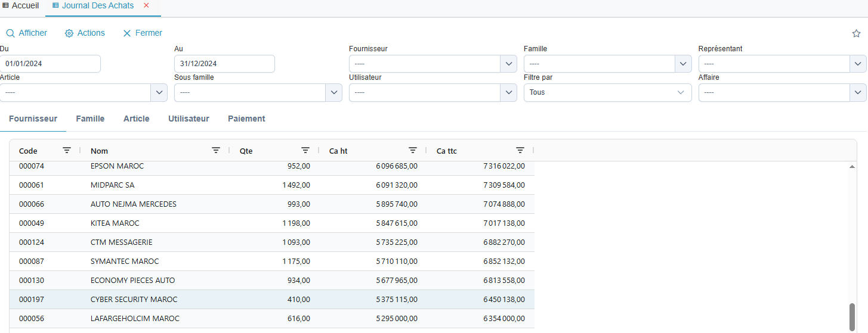Screen dimensions: 868x333
Task: Open the filter icon on Code column
Action: point(67,151)
